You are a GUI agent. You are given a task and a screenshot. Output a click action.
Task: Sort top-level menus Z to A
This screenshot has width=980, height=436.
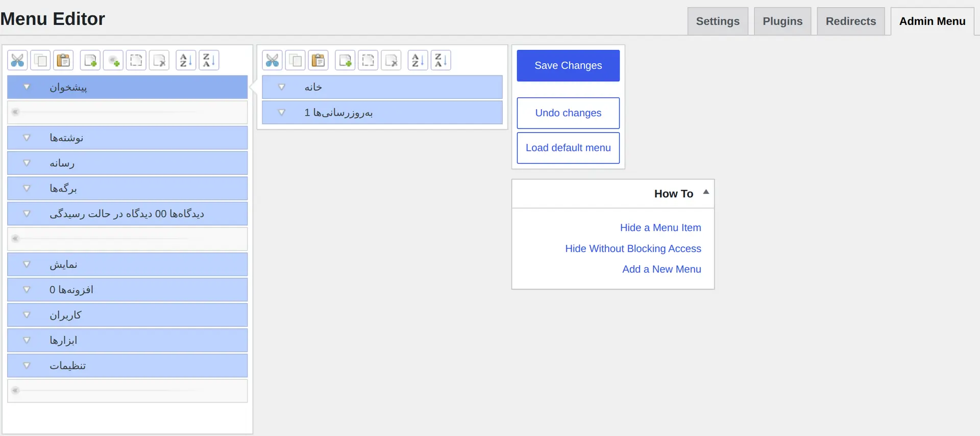tap(209, 60)
